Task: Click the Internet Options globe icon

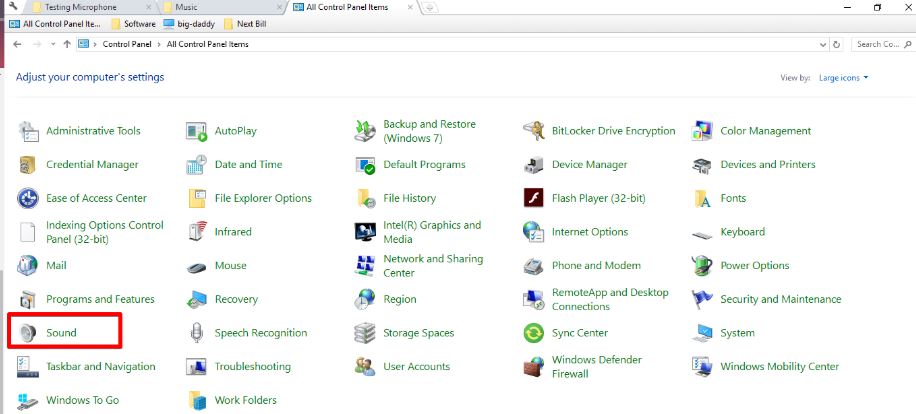Action: coord(534,232)
